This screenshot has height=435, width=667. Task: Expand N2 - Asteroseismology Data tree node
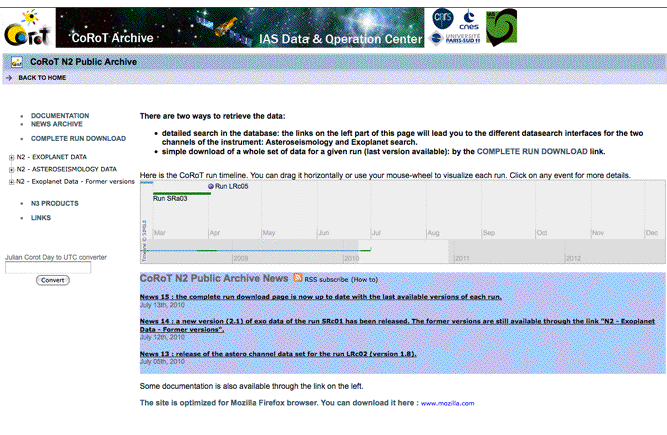[9, 169]
